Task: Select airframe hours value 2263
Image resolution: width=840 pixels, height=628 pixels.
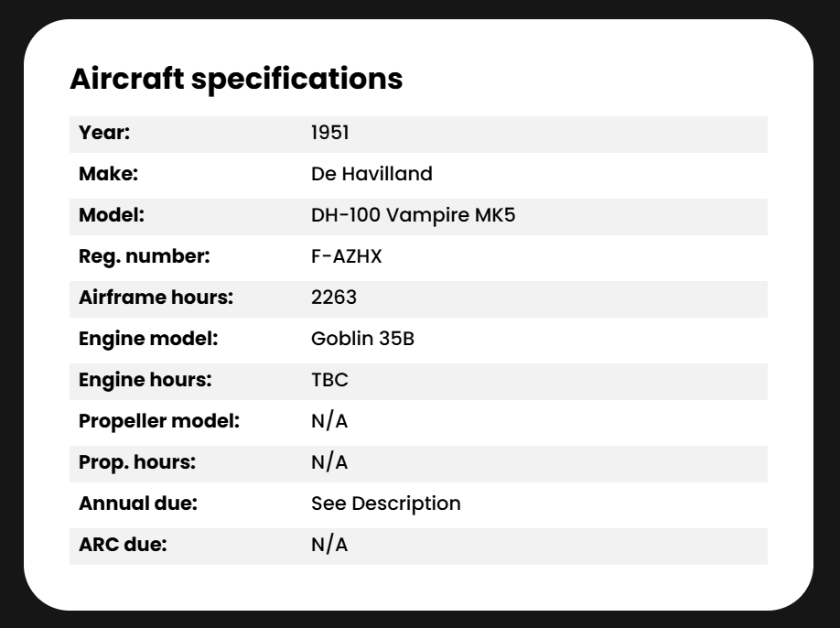Action: (334, 298)
